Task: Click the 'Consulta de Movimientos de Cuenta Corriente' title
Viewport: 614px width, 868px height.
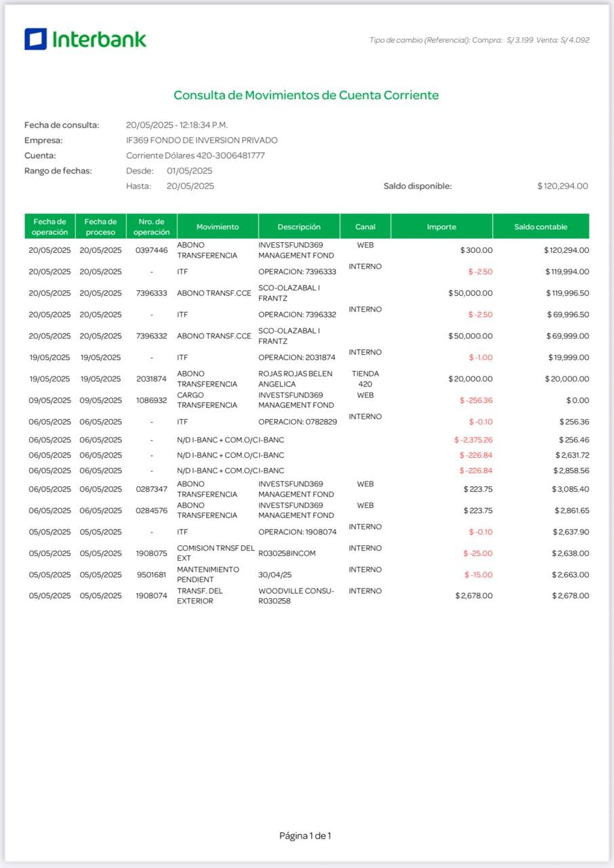Action: click(306, 95)
